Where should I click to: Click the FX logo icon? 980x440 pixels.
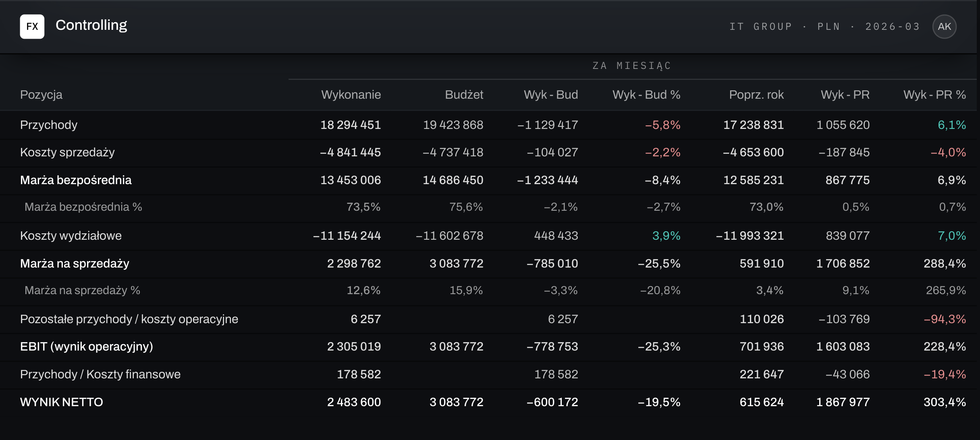pyautogui.click(x=32, y=27)
